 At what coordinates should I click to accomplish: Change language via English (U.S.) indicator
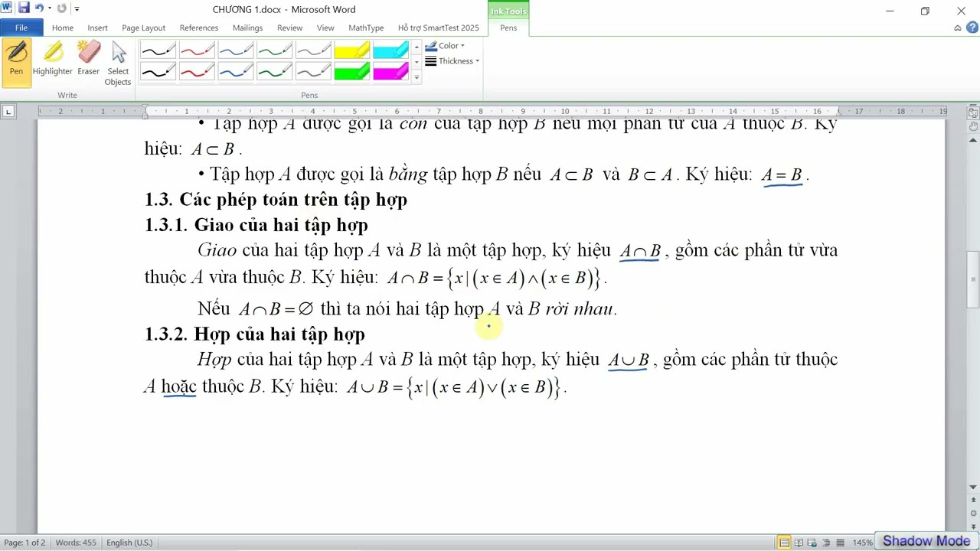[x=129, y=543]
